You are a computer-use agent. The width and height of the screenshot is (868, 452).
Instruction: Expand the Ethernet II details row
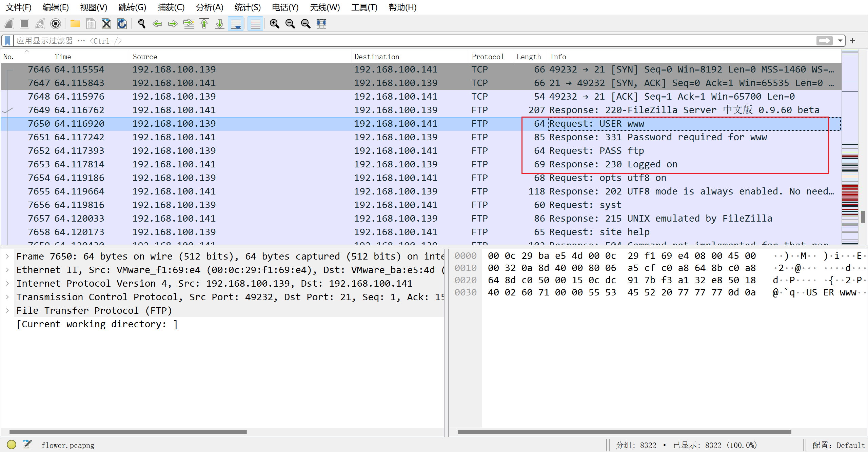(7, 270)
